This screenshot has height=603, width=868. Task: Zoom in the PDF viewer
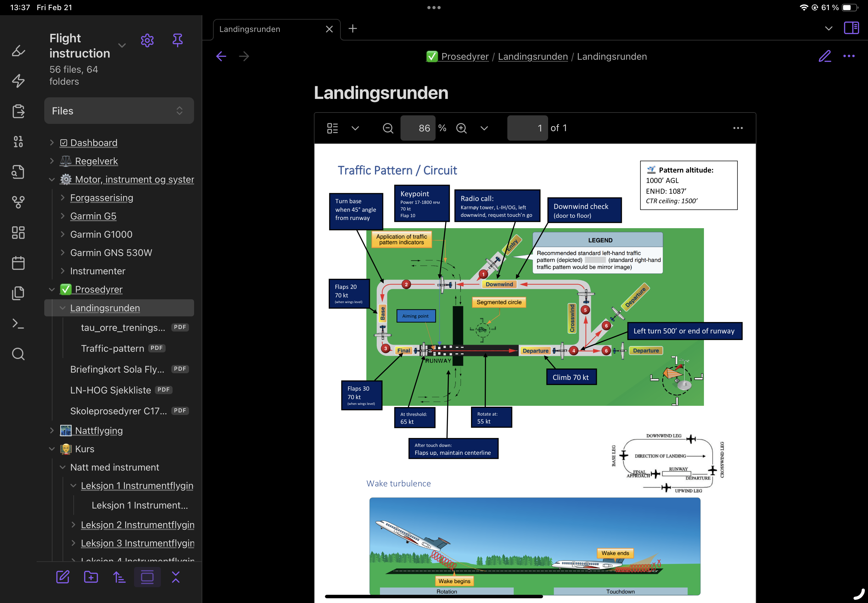tap(461, 128)
